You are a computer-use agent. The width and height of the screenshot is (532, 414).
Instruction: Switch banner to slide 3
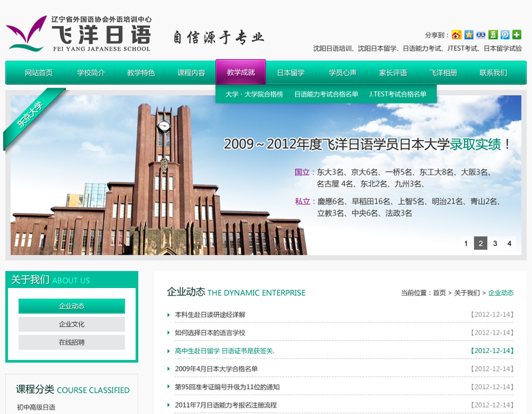pyautogui.click(x=495, y=243)
